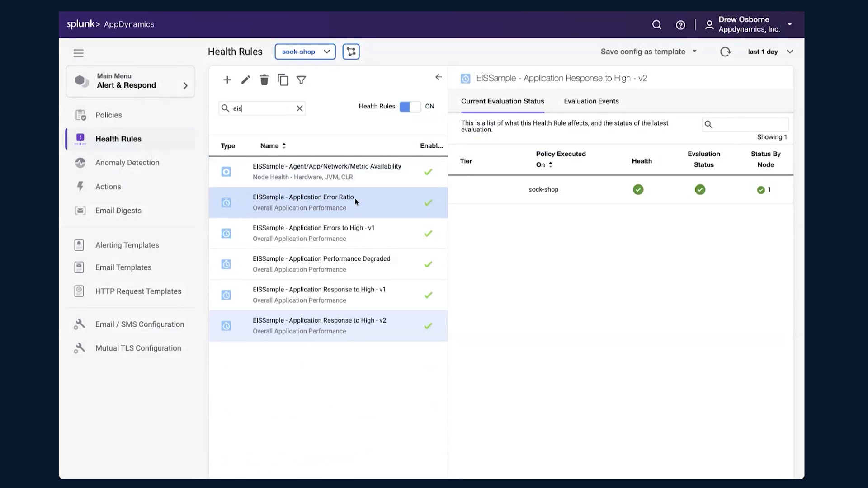Open the help question mark icon
The height and width of the screenshot is (488, 868).
[x=680, y=25]
